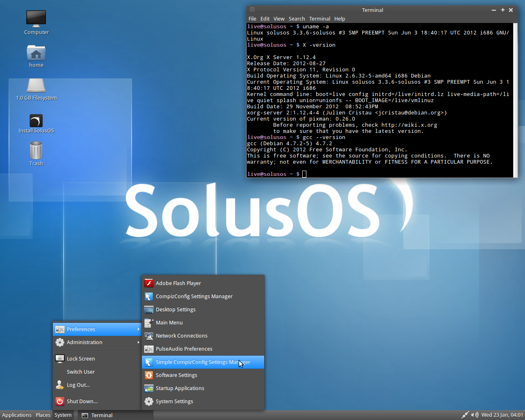Screen dimensions: 525x420
Task: Select Preferences label in System menu
Action: coord(81,329)
